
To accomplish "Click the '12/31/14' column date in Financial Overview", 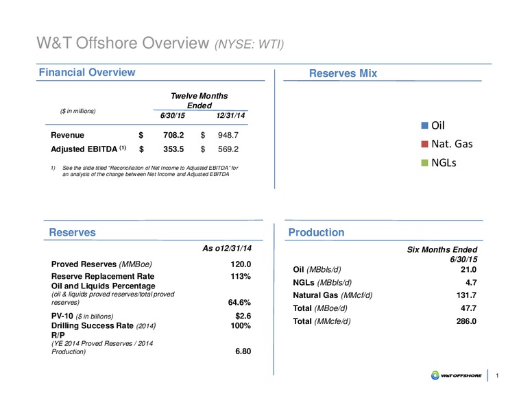I will pyautogui.click(x=230, y=116).
